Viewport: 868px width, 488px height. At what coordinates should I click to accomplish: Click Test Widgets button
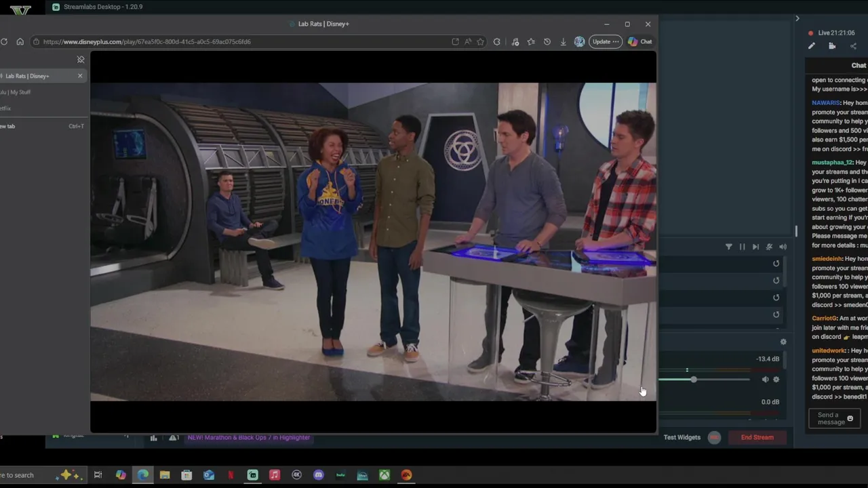[x=682, y=437]
